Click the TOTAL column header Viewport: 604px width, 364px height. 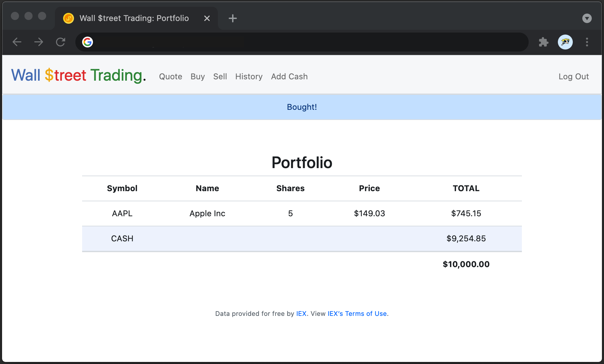coord(466,188)
